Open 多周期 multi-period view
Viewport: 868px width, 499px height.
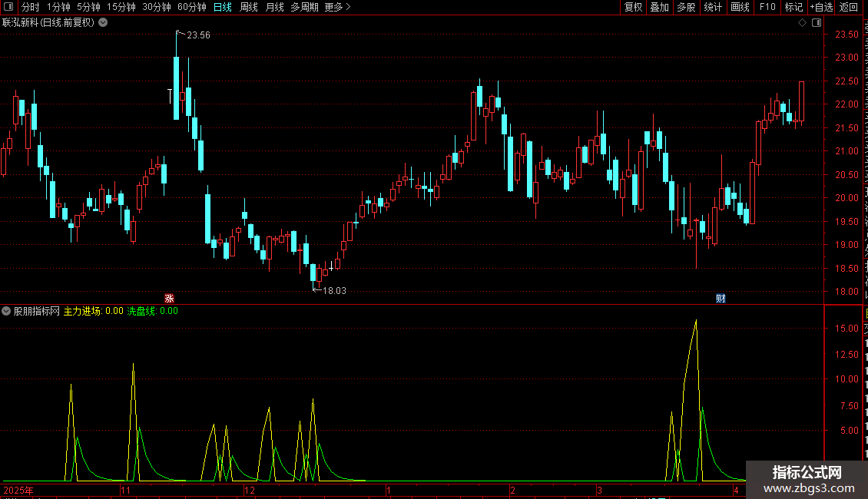(x=304, y=7)
